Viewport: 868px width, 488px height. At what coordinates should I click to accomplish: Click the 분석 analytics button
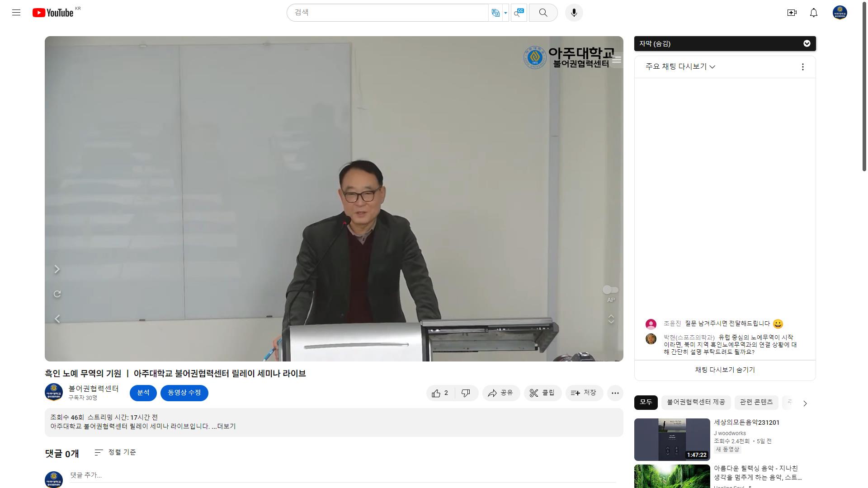pos(143,393)
